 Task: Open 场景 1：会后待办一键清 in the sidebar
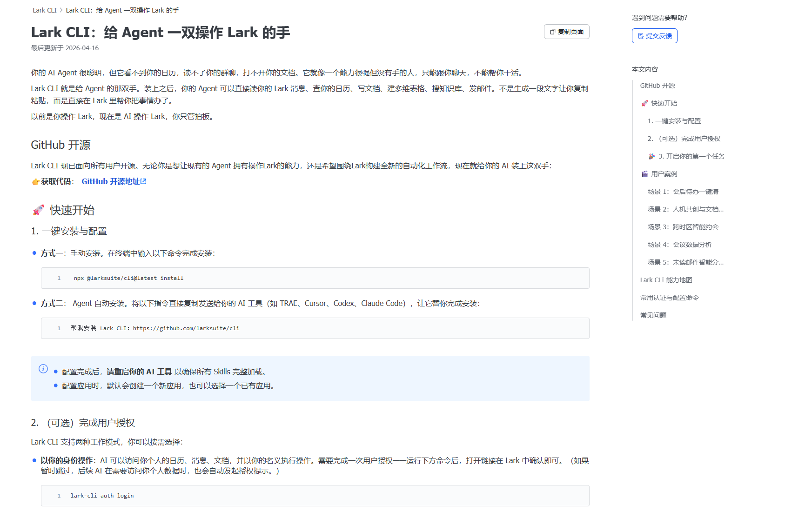tap(683, 192)
